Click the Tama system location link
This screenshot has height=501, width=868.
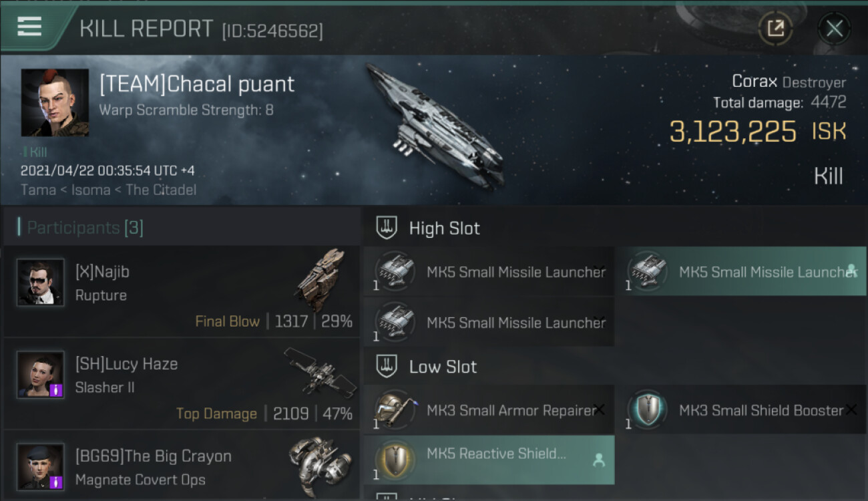click(37, 190)
